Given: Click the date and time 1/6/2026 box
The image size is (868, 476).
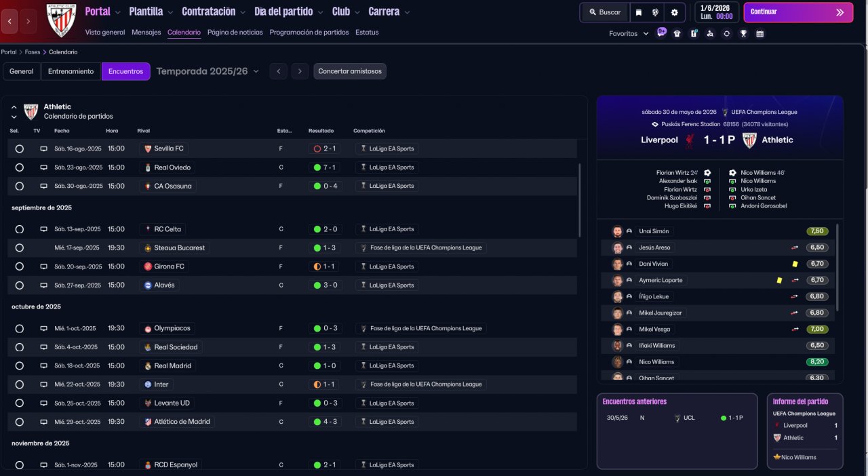Looking at the screenshot, I should 717,12.
